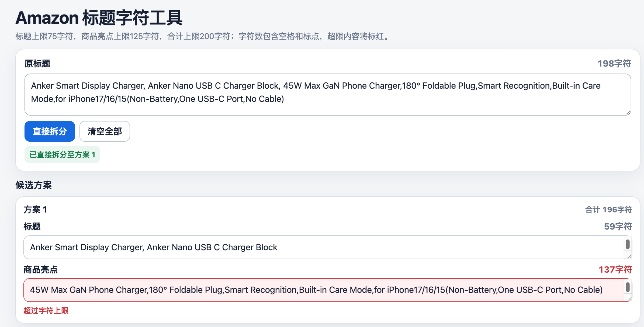Focus the 原标题 text area
Viewport: 644px width, 327px height.
(328, 95)
